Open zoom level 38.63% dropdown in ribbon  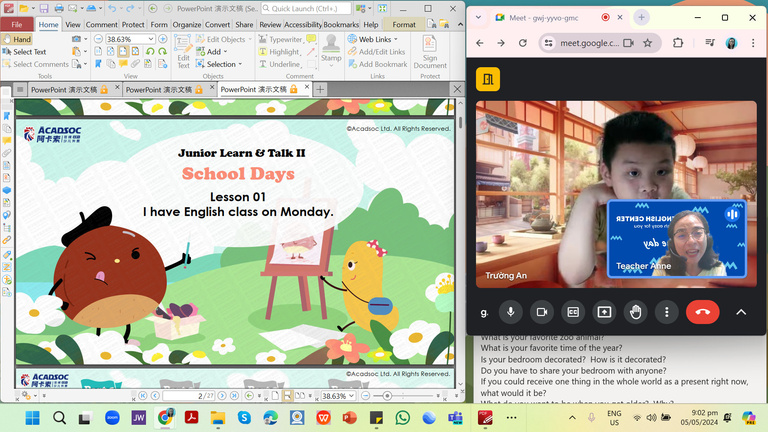click(x=151, y=39)
